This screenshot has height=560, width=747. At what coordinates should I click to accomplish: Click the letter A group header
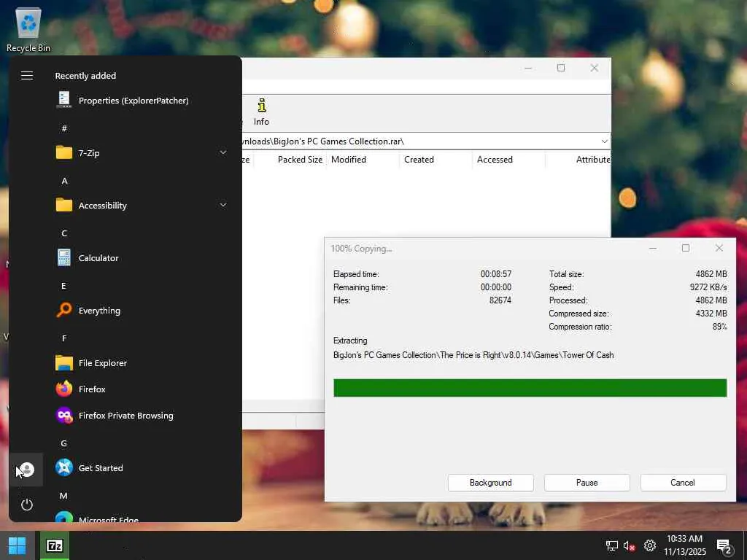click(x=64, y=181)
